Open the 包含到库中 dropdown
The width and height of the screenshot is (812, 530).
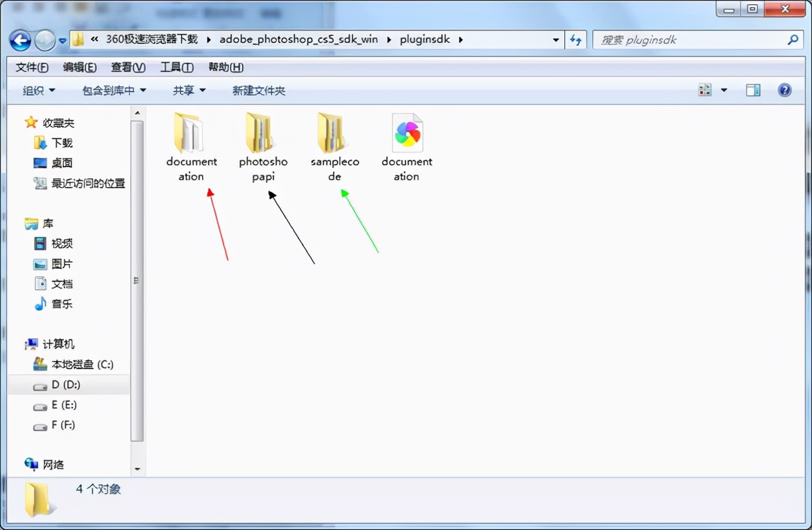pos(114,90)
